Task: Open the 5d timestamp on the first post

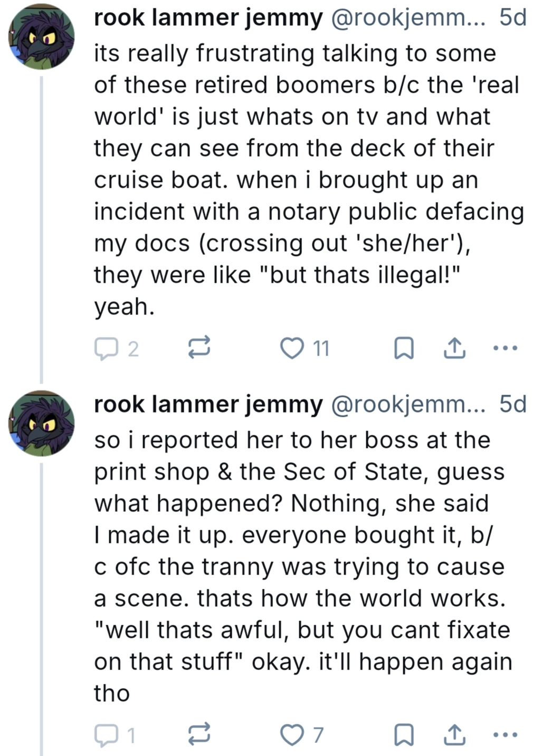Action: click(513, 18)
